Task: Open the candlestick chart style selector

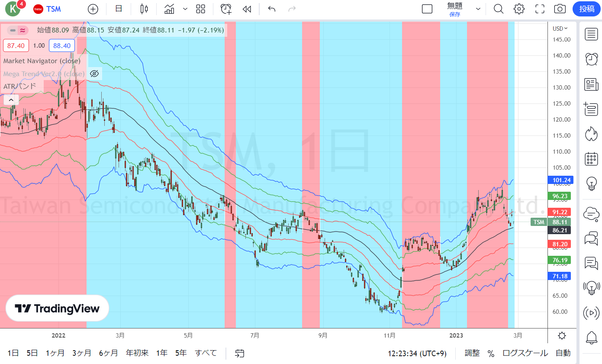Action: tap(144, 9)
